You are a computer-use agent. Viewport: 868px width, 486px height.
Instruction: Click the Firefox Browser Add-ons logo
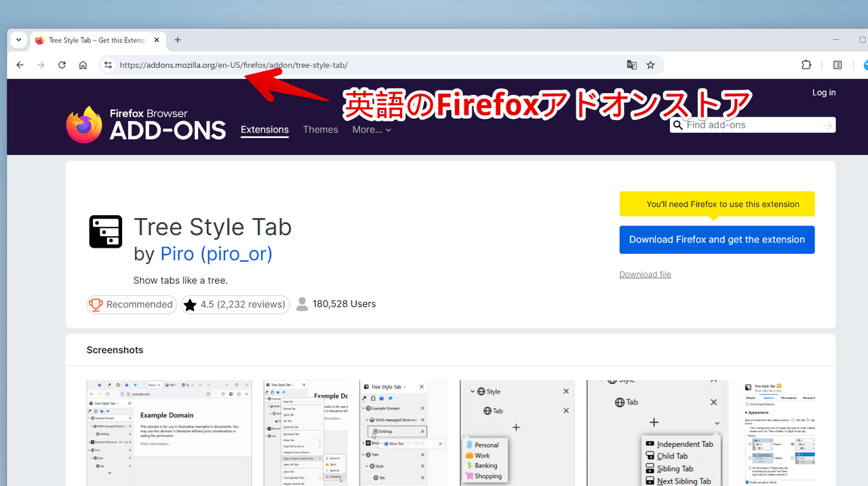146,125
